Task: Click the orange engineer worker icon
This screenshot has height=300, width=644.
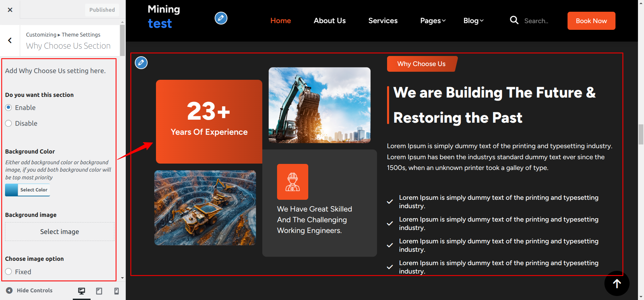Action: [292, 182]
